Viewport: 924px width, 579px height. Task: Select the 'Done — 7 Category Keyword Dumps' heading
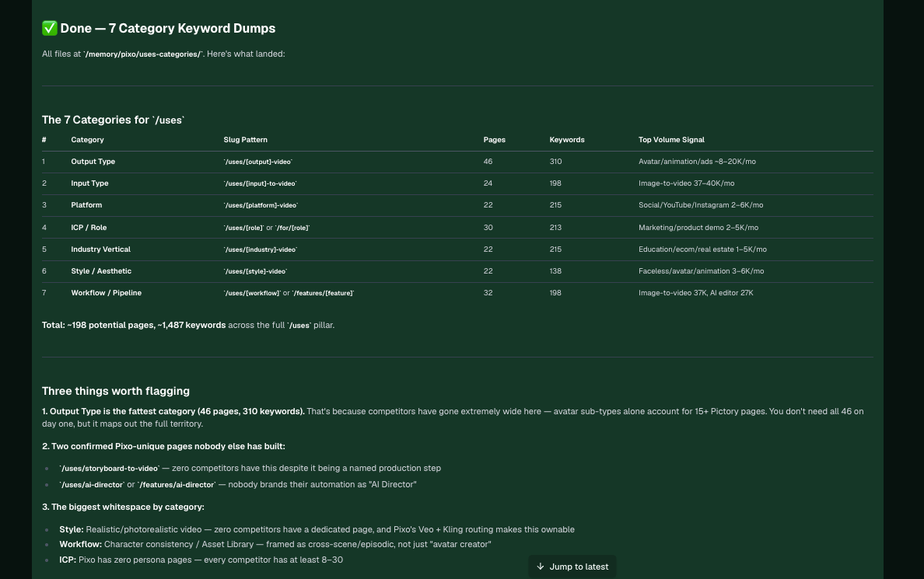click(x=159, y=28)
